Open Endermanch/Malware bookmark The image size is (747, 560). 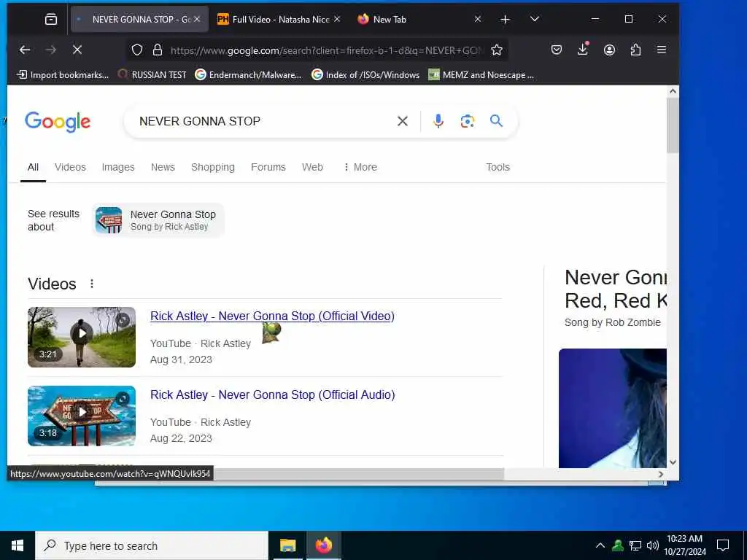click(x=248, y=75)
